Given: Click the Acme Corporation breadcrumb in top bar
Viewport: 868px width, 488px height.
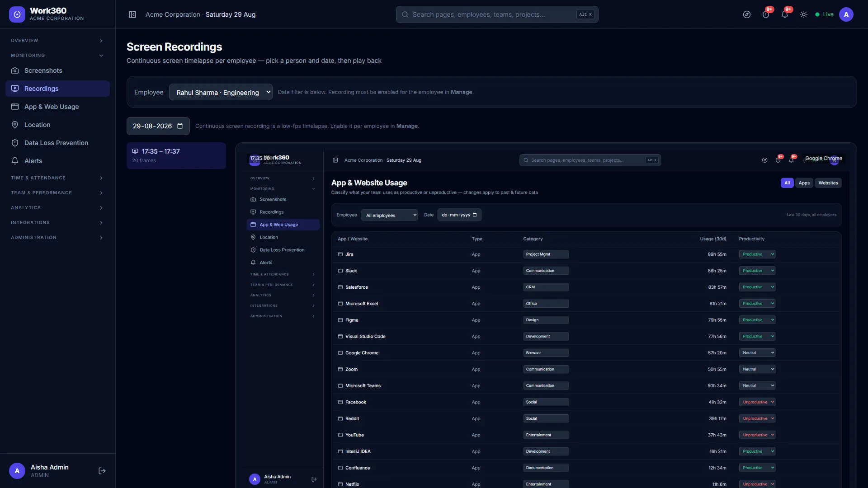Looking at the screenshot, I should point(173,14).
